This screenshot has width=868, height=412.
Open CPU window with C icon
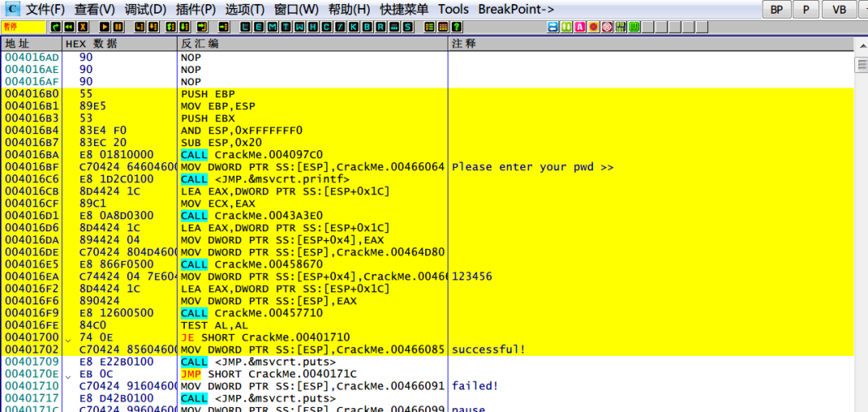326,27
